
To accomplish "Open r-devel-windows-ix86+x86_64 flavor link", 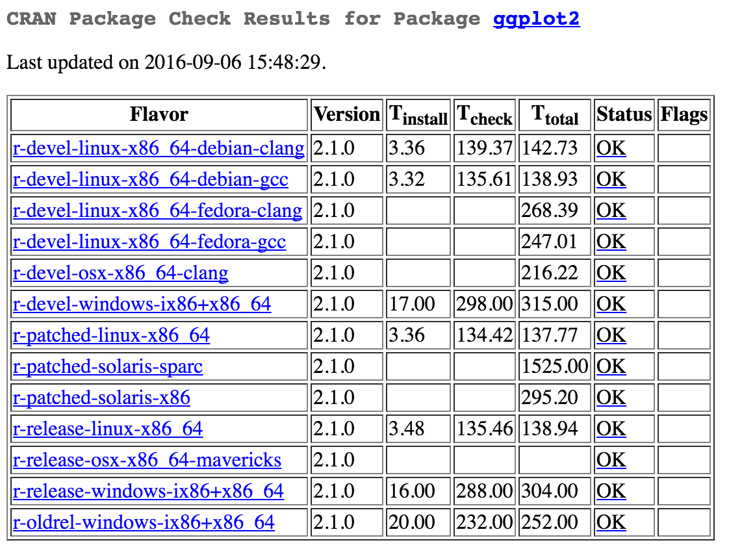I will coord(142,304).
